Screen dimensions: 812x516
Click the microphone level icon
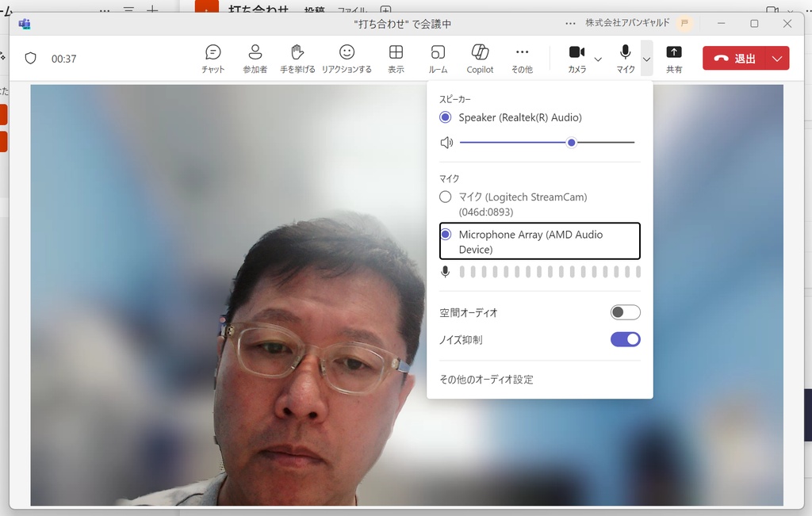(445, 272)
